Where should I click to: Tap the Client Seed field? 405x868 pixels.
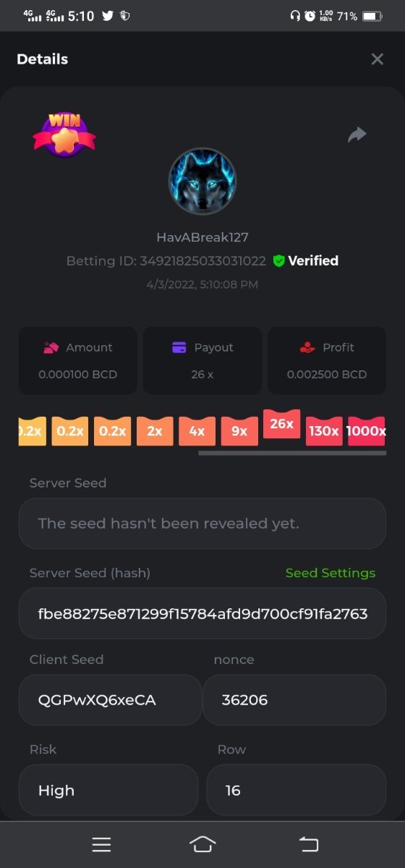[x=110, y=699]
